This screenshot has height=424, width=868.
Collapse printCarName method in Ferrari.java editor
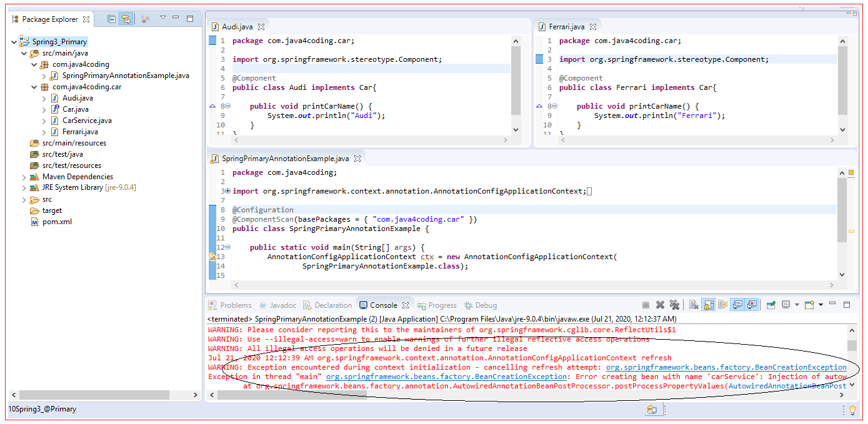[x=555, y=106]
